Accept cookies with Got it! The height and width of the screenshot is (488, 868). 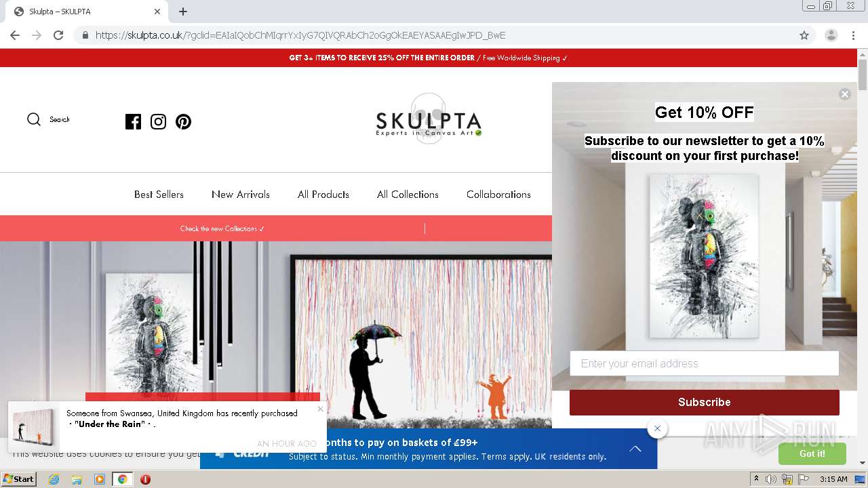tap(812, 453)
